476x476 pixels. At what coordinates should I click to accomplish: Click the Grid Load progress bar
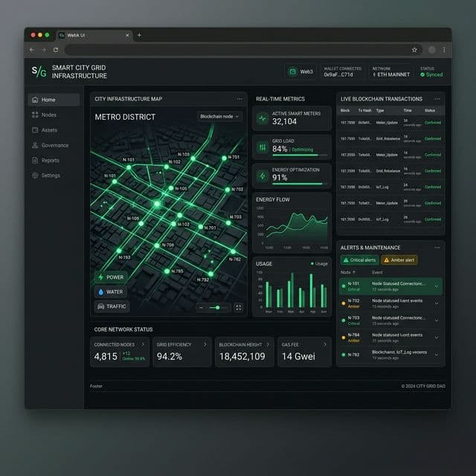coord(300,155)
